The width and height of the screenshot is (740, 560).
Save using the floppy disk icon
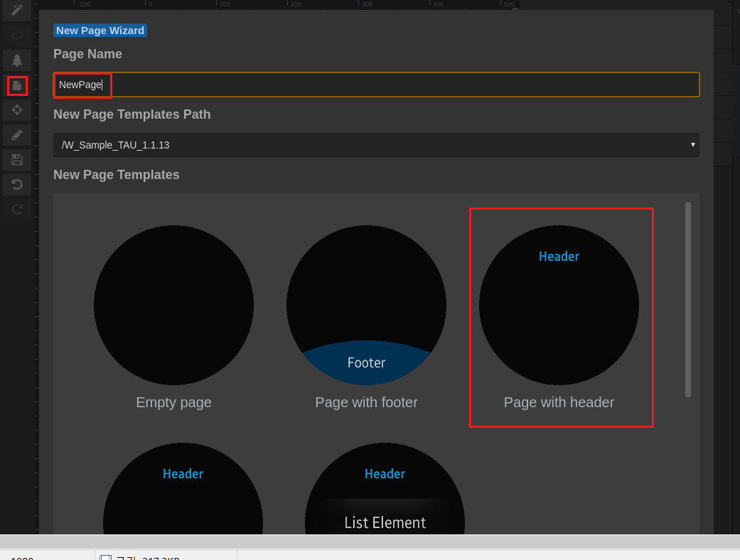point(16,159)
